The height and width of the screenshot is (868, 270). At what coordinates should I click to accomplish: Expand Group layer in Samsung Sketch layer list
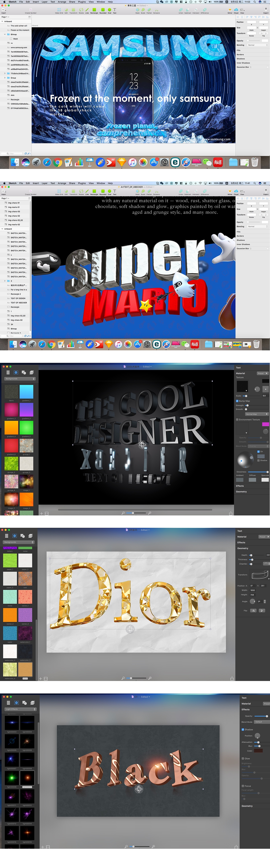(5, 78)
